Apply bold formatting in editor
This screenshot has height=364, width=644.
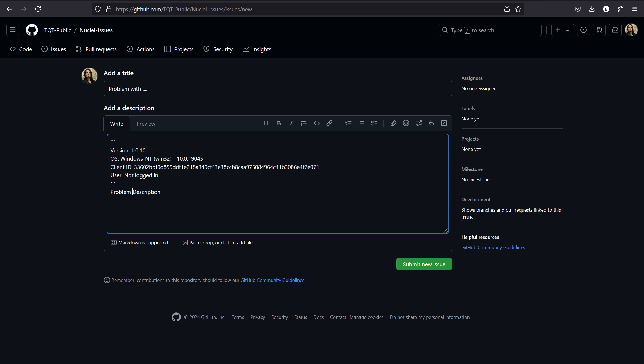[x=278, y=123]
